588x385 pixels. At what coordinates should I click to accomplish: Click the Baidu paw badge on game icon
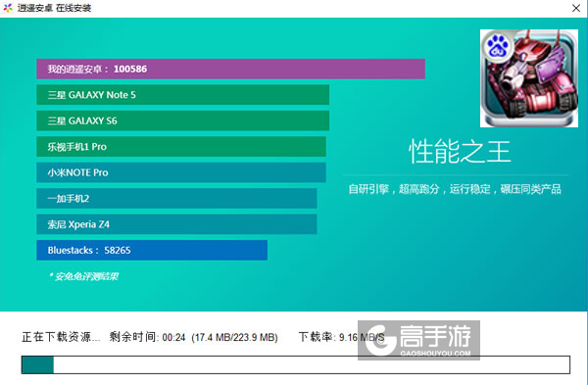(x=498, y=46)
